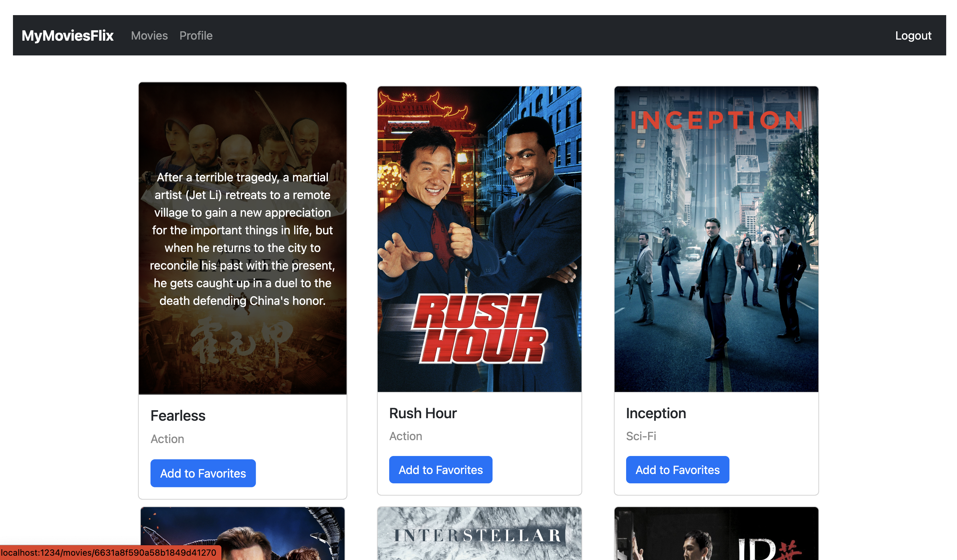Click the Action genre under Rush Hour
957x560 pixels.
pos(405,436)
